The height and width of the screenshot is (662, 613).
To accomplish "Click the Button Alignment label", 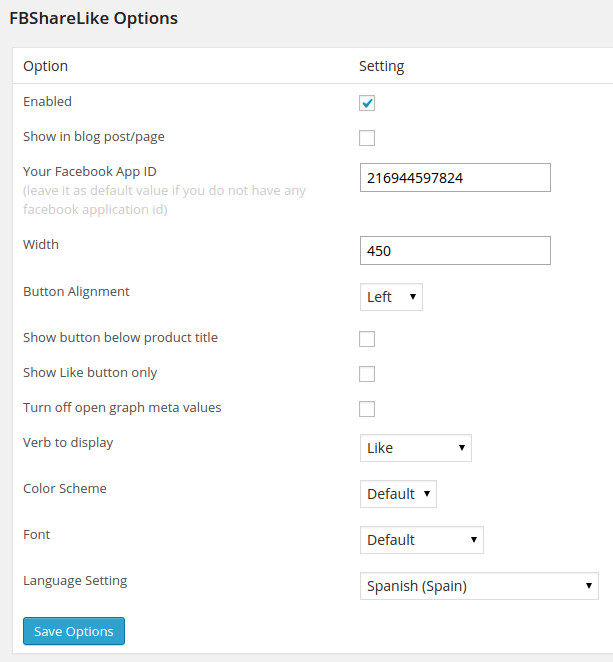I will (76, 292).
